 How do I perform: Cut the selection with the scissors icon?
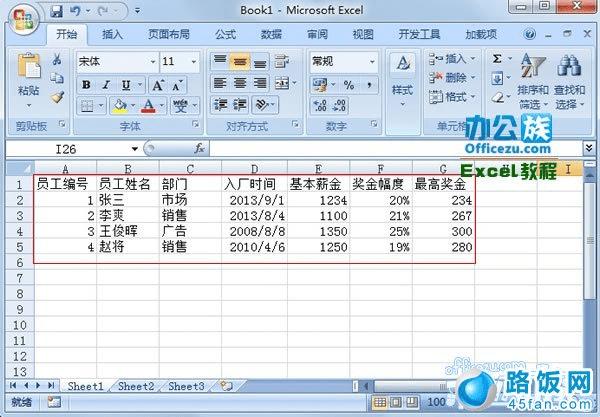pyautogui.click(x=57, y=59)
